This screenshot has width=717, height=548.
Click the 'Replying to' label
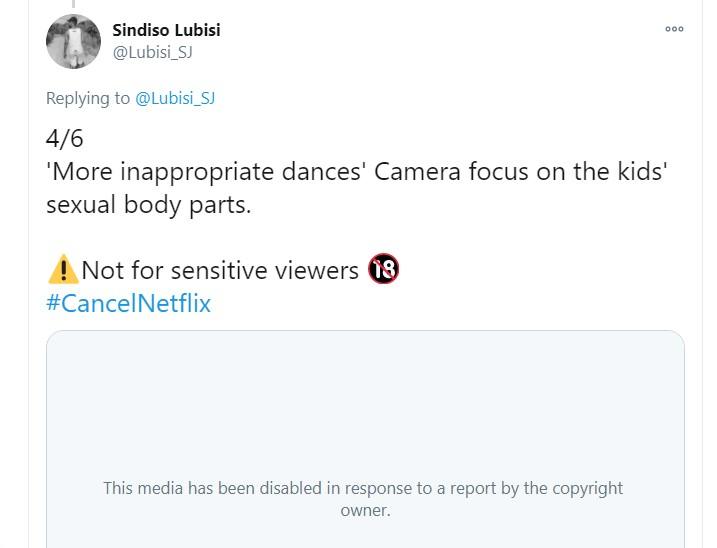[88, 98]
